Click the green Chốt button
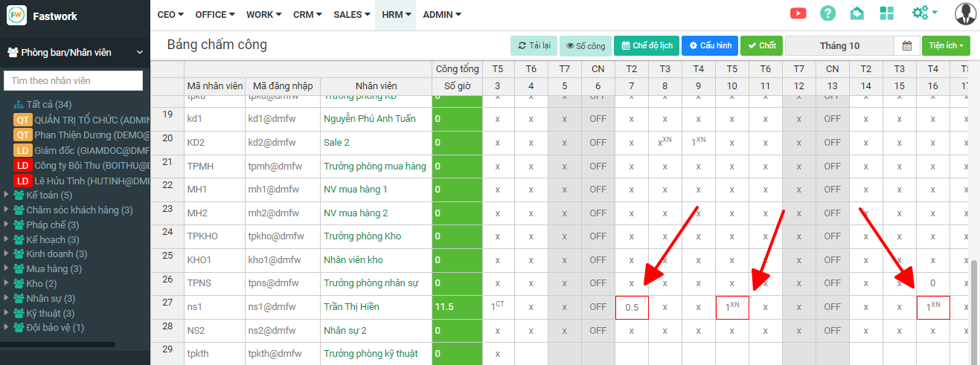Screen dimensions: 980x365 [x=761, y=46]
